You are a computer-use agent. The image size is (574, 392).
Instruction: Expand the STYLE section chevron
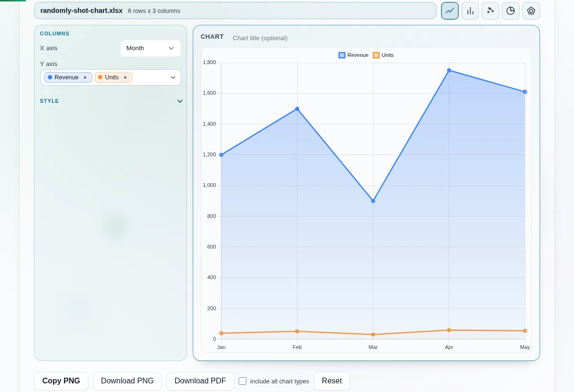click(x=180, y=101)
